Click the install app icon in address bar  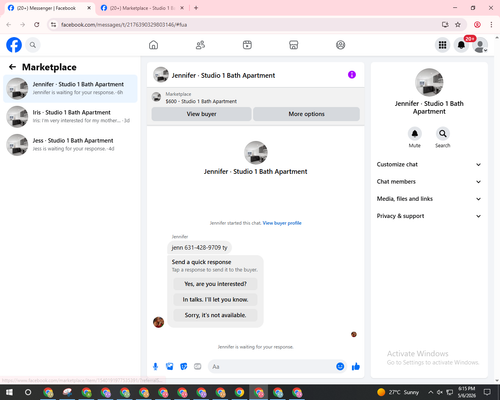tap(445, 25)
